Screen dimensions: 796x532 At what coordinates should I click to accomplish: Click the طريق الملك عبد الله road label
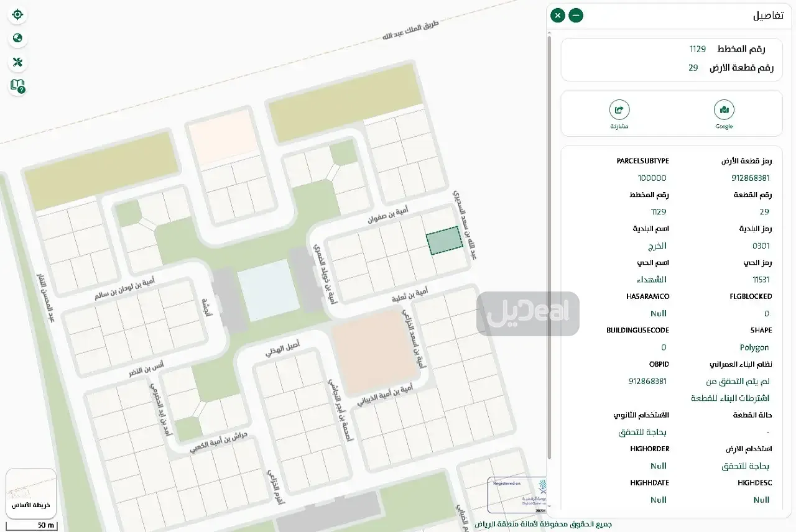[411, 31]
